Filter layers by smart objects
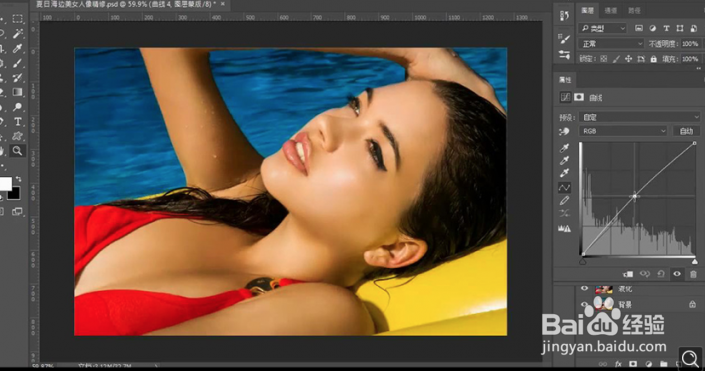 pos(694,28)
